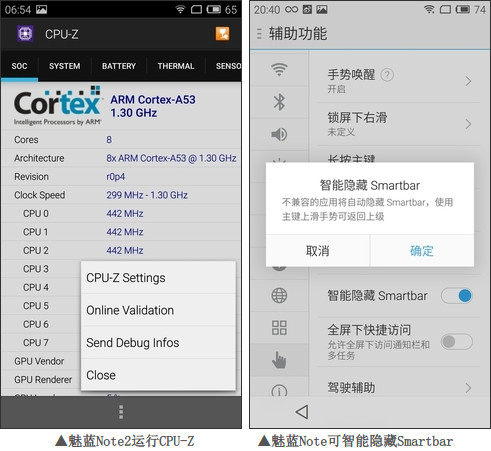Select Online Validation menu entry
Screen dimensions: 491x451
click(x=158, y=310)
